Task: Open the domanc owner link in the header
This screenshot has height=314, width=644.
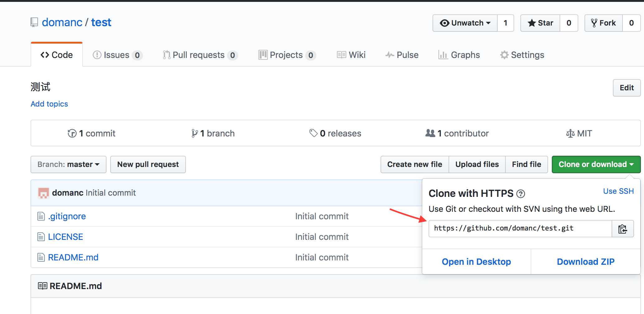Action: 62,22
